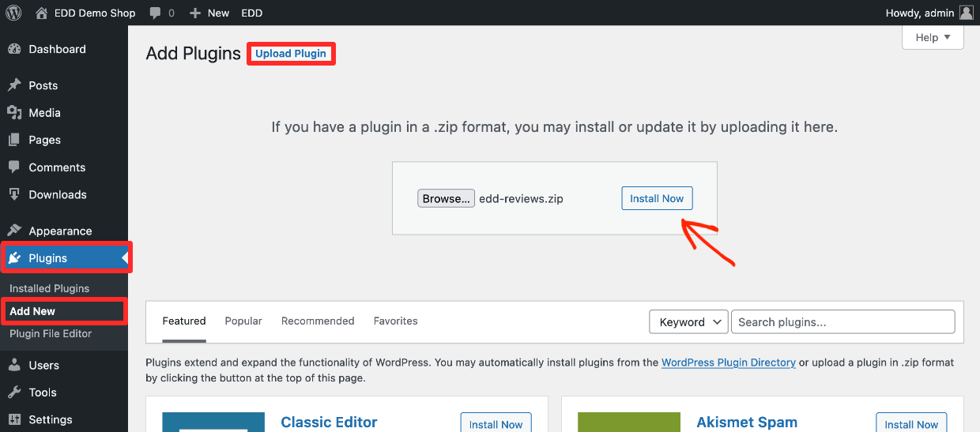Click the plus icon next to New
Screen dimensions: 980x432
click(195, 13)
